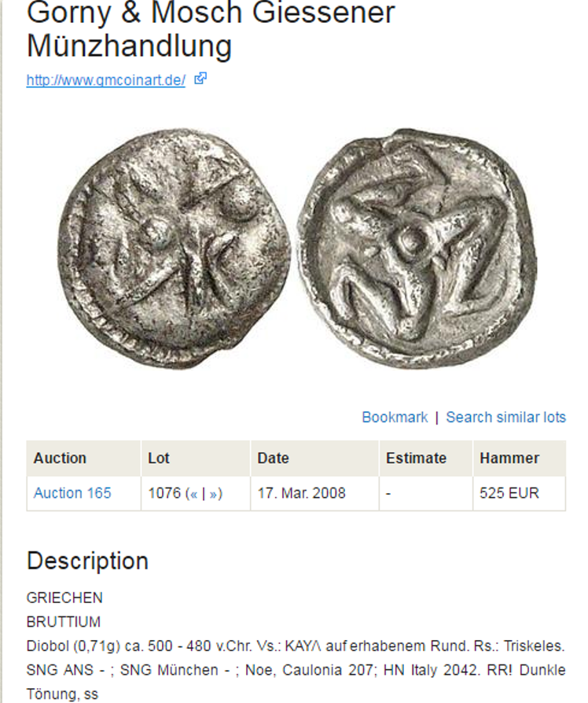
Task: Click the BRUTTIUM text in the description
Action: pyautogui.click(x=64, y=622)
